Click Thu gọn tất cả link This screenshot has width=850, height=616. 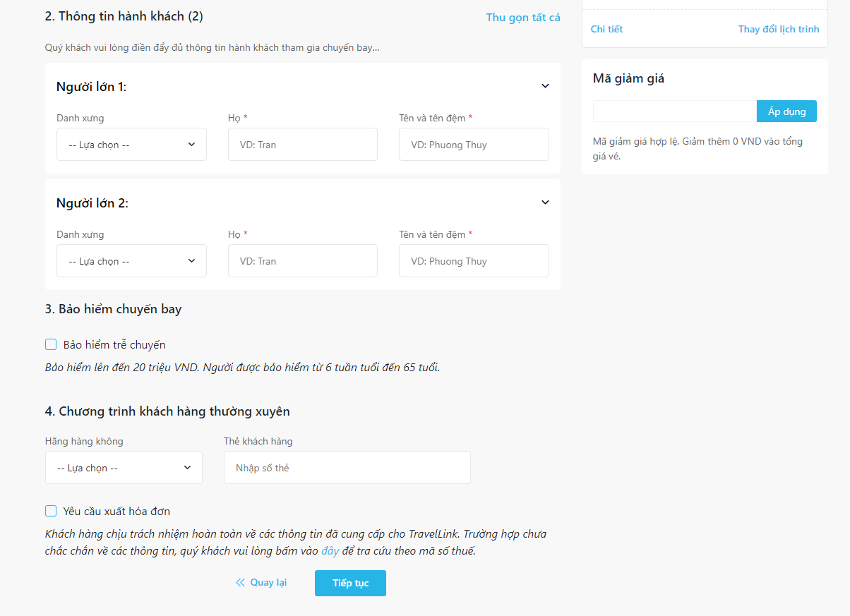click(x=522, y=18)
